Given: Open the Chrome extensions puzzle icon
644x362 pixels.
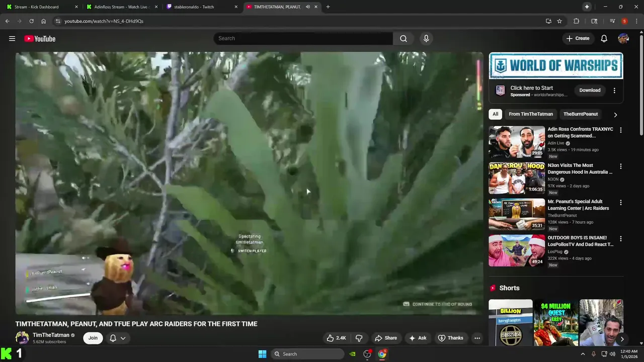Looking at the screenshot, I should click(x=577, y=21).
